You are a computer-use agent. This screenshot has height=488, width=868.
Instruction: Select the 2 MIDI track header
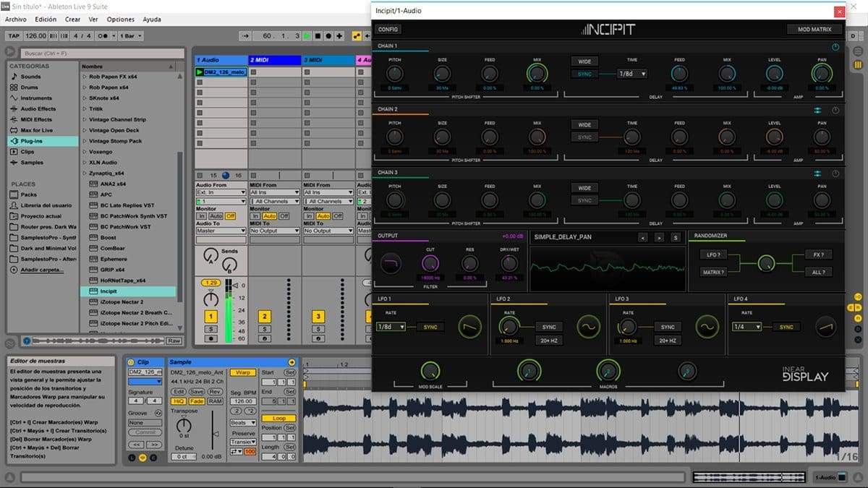click(x=274, y=60)
